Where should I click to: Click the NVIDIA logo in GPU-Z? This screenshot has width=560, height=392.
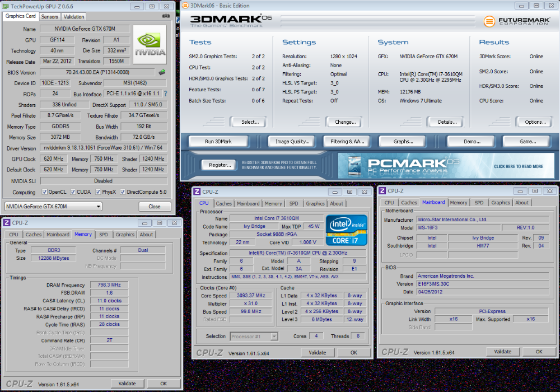point(150,44)
